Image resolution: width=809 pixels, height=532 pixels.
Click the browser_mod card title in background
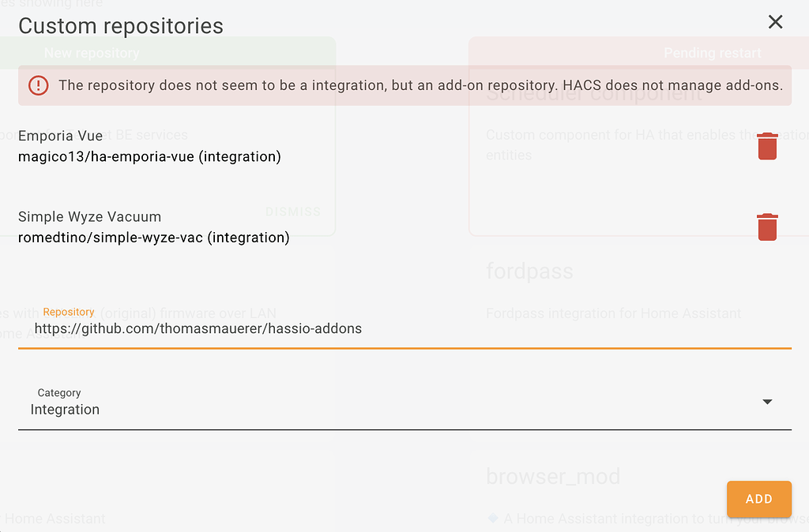(x=553, y=477)
